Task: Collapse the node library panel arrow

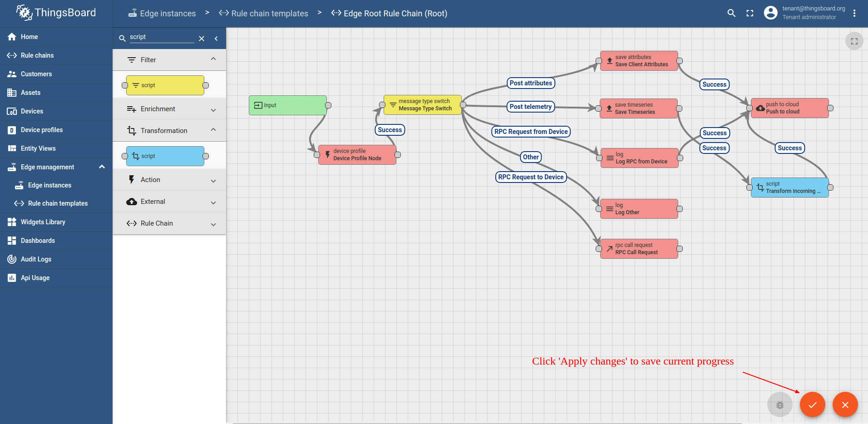Action: click(x=216, y=39)
